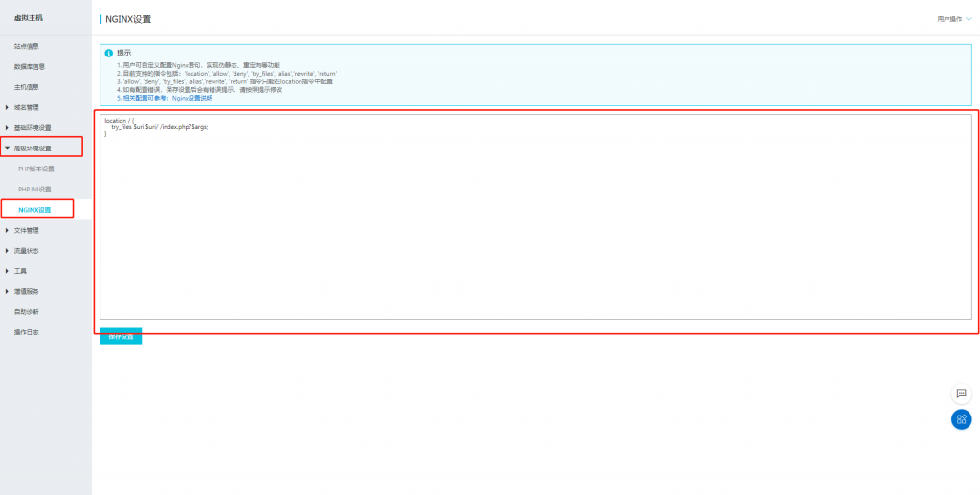
Task: Select NGINX设置 submenu item
Action: click(35, 210)
